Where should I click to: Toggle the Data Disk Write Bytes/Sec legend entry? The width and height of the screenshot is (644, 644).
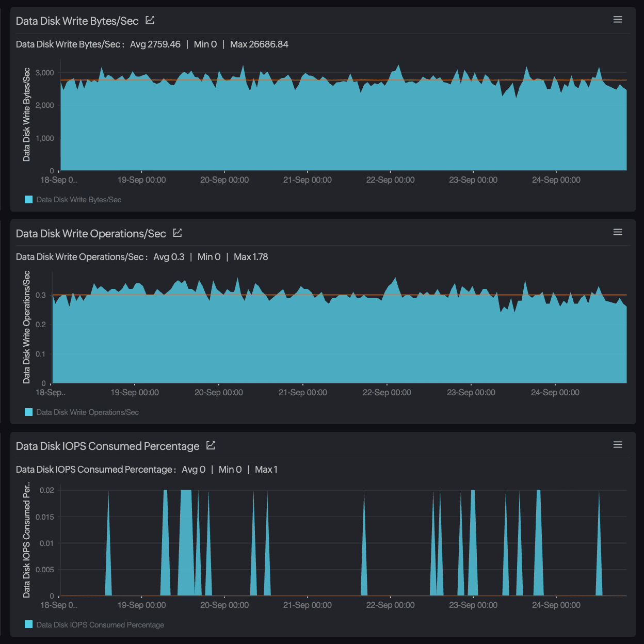[x=78, y=199]
